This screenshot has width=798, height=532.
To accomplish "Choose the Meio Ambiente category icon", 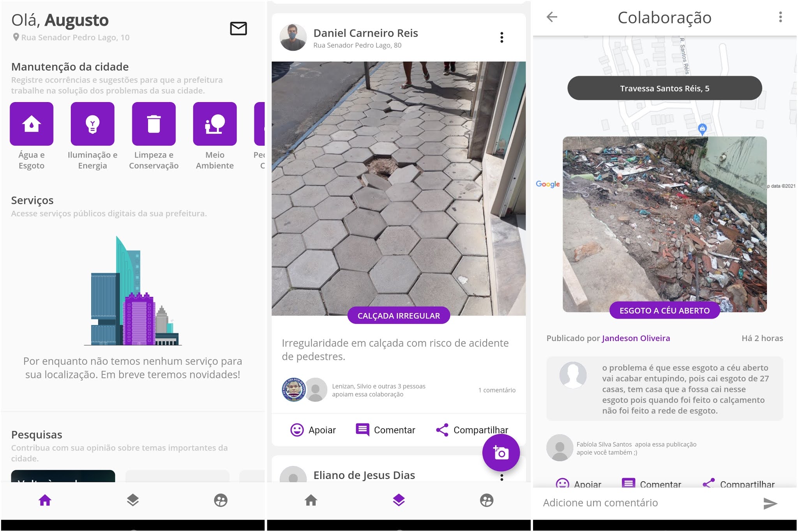I will click(x=215, y=124).
